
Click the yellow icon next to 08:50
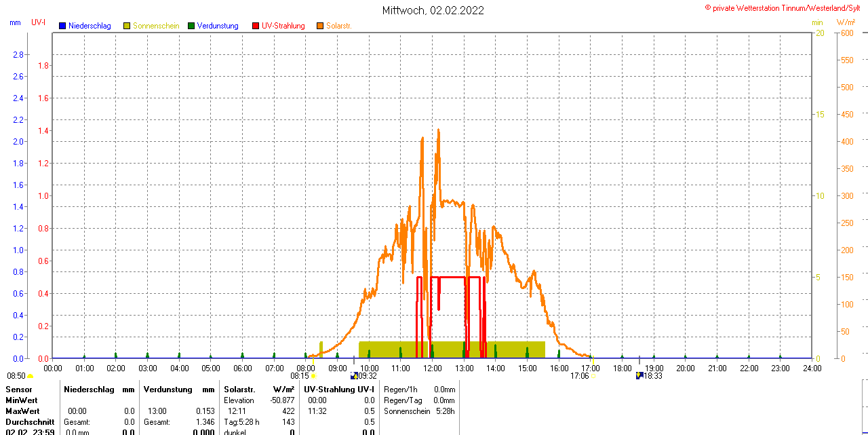coord(31,376)
